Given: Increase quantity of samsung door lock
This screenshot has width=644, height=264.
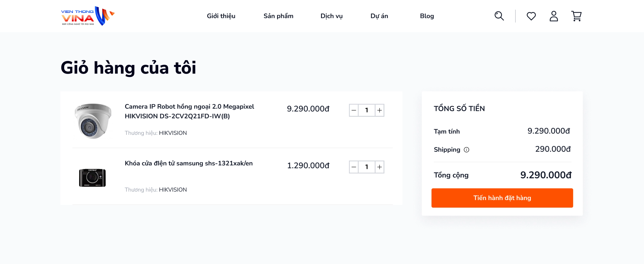Looking at the screenshot, I should point(379,167).
